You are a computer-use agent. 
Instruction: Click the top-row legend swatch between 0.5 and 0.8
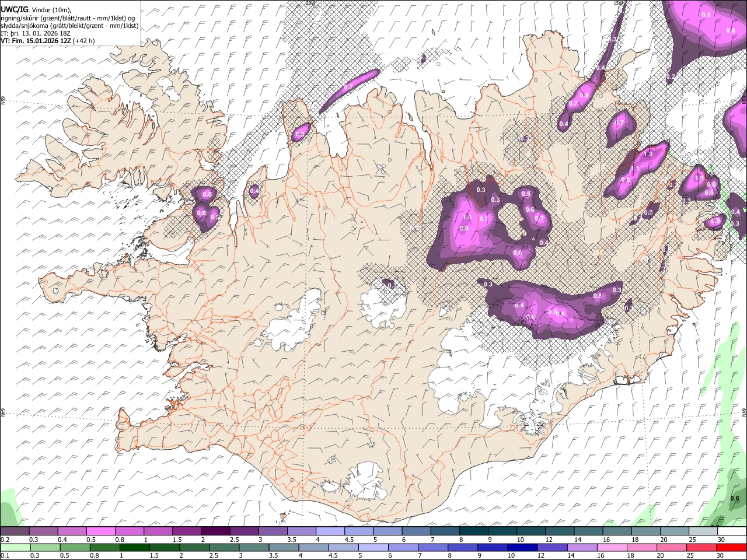pyautogui.click(x=101, y=531)
